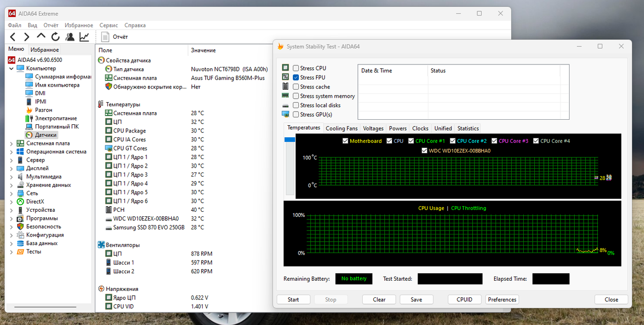Refresh the sensor page

55,37
